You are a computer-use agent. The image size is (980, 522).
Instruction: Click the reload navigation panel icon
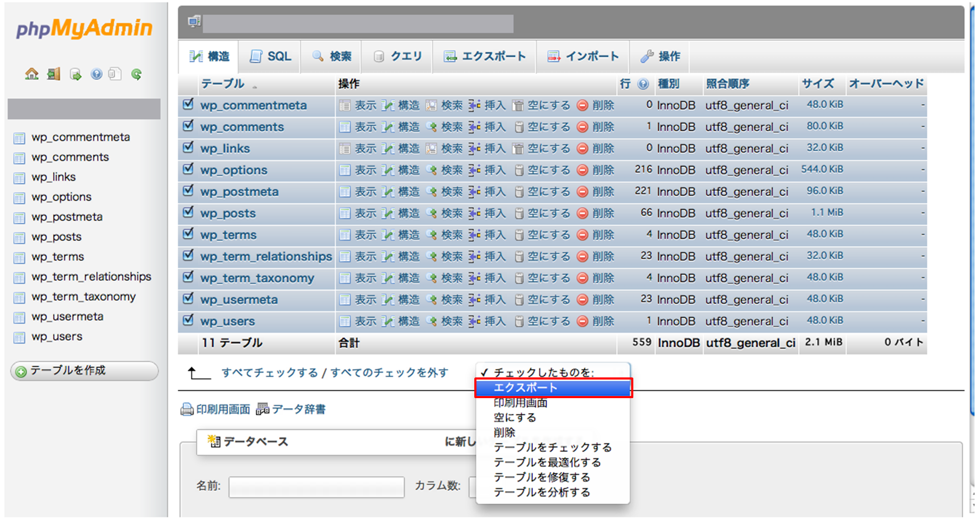pos(137,74)
